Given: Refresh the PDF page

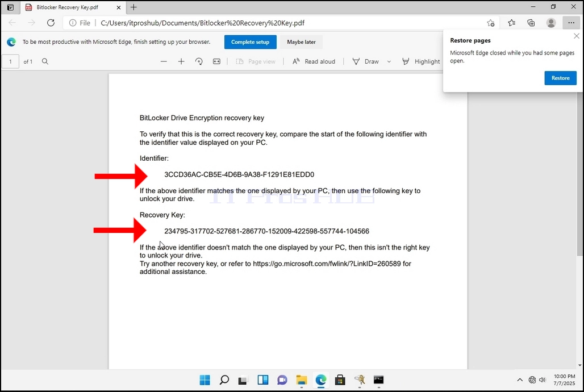Looking at the screenshot, I should tap(51, 23).
